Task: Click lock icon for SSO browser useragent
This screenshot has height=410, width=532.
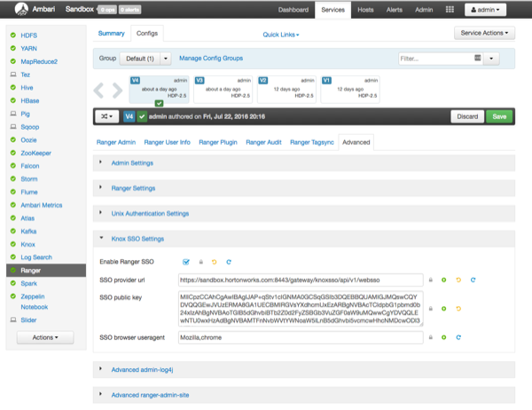Action: [431, 337]
